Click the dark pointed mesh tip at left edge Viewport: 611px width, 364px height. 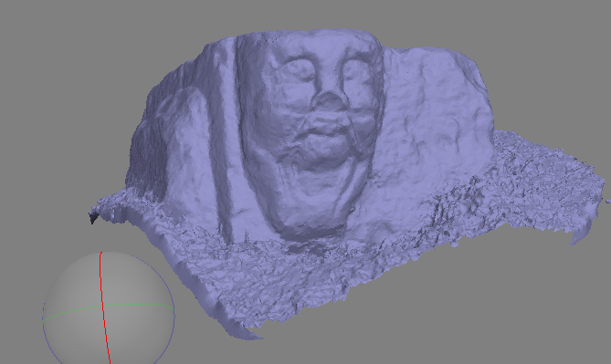click(x=93, y=217)
